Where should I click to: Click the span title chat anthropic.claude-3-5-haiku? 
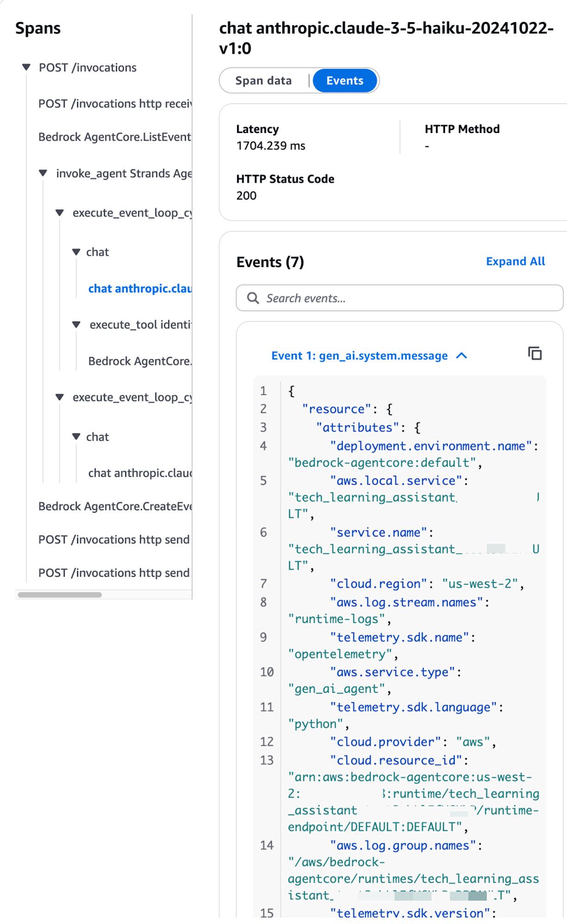coord(386,38)
